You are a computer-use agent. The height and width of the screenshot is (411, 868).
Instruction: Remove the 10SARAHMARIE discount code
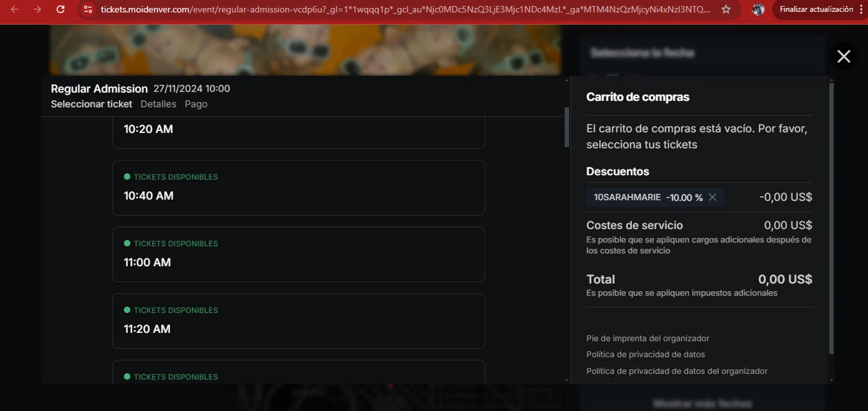pos(712,197)
